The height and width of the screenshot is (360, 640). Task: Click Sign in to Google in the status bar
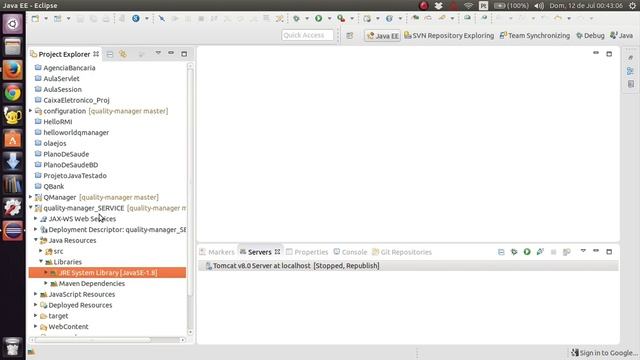(x=604, y=353)
